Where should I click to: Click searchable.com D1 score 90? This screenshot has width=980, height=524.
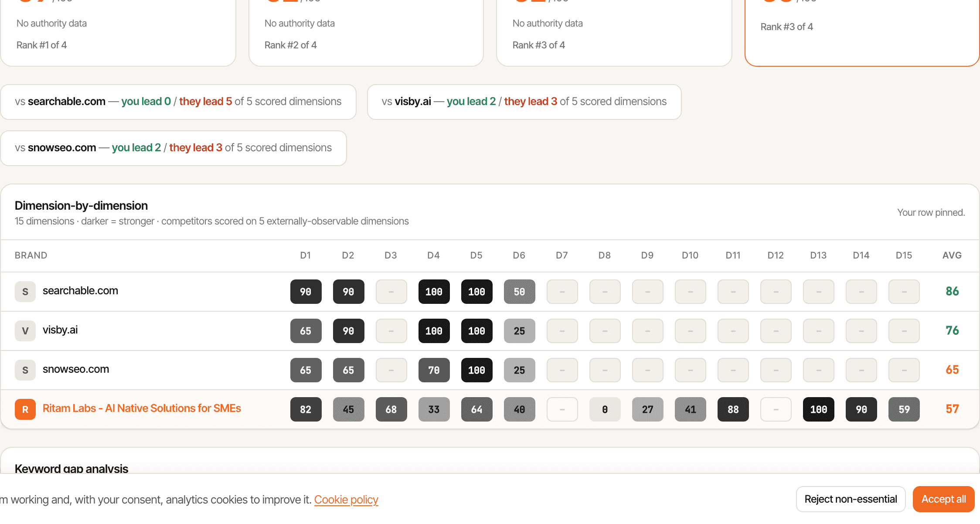click(306, 292)
